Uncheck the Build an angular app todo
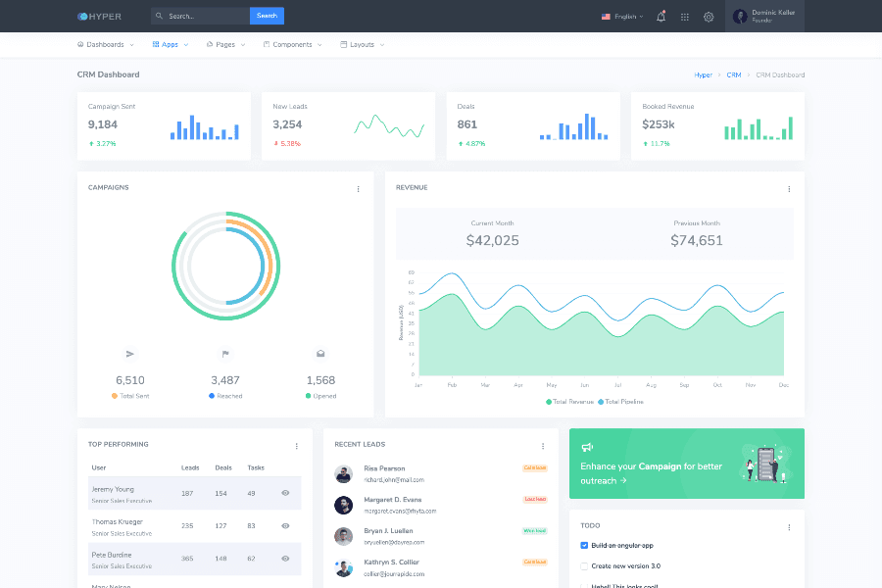 click(585, 545)
